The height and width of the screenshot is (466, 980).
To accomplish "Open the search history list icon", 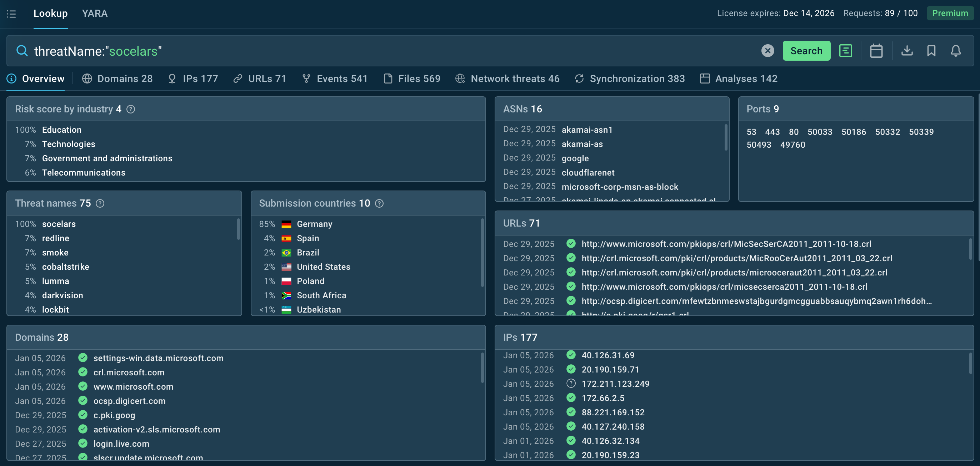I will tap(845, 50).
